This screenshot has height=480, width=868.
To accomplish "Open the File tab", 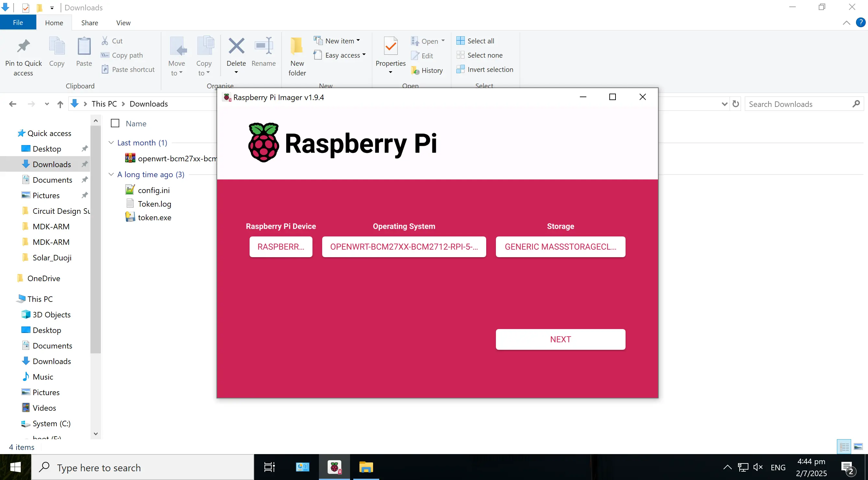I will (18, 23).
